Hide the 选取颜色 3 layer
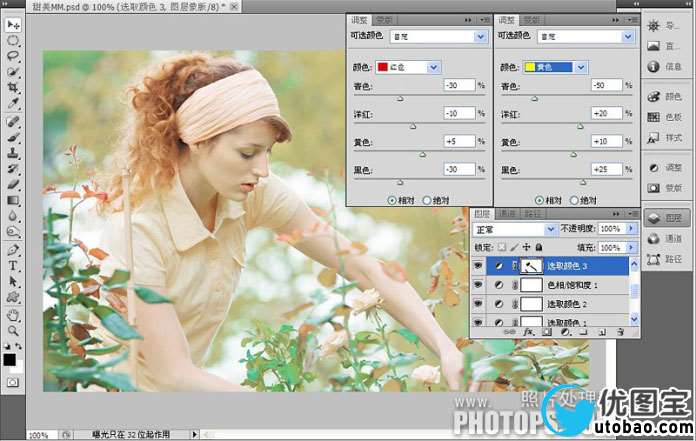696x441 pixels. click(x=478, y=267)
